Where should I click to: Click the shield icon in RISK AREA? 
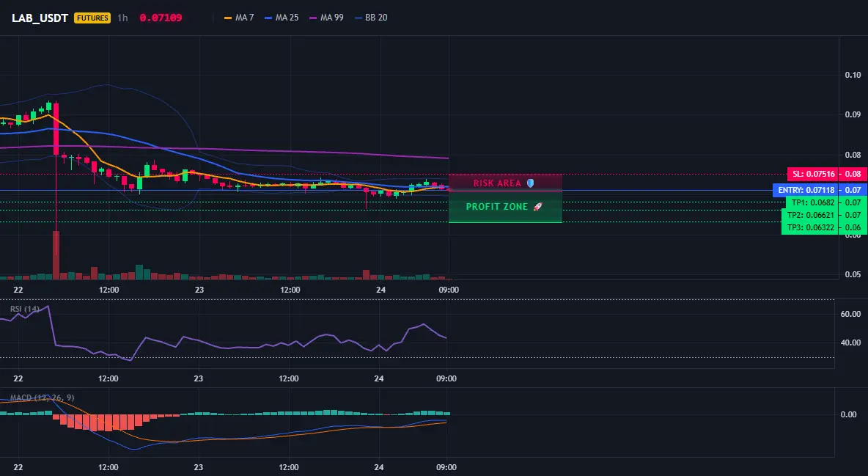click(530, 183)
